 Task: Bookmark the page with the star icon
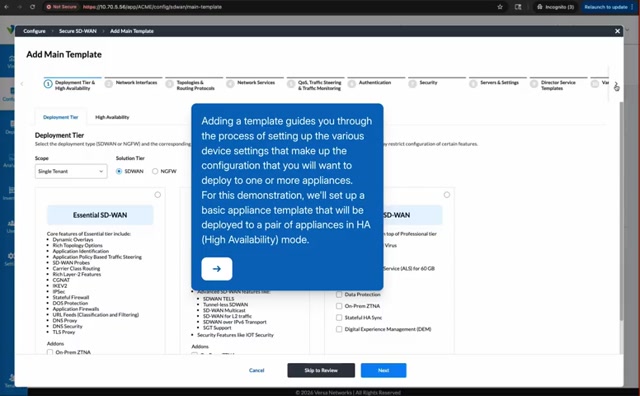click(x=500, y=7)
